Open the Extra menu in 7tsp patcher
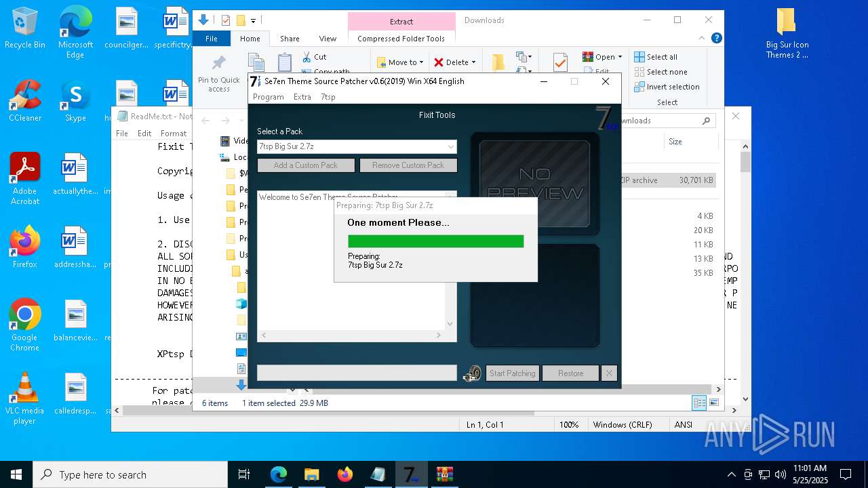Viewport: 868px width, 488px height. click(x=302, y=97)
